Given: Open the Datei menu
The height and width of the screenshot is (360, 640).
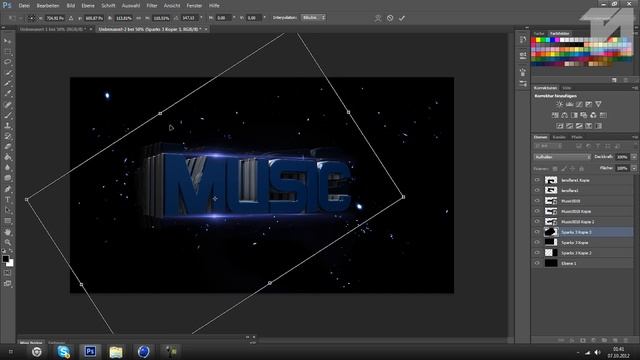Looking at the screenshot, I should point(24,6).
